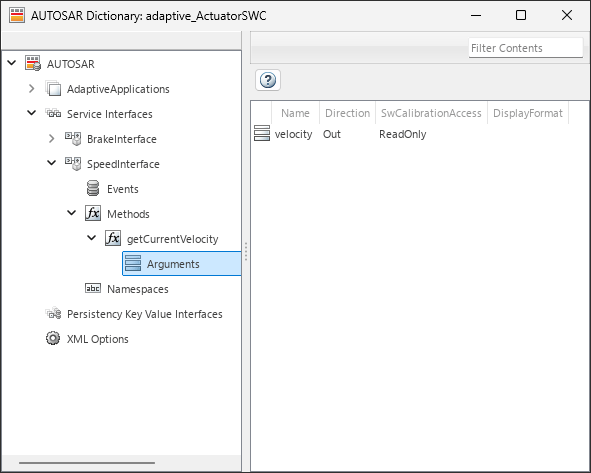Select Events under SpeedInterface
This screenshot has width=591, height=473.
point(122,189)
